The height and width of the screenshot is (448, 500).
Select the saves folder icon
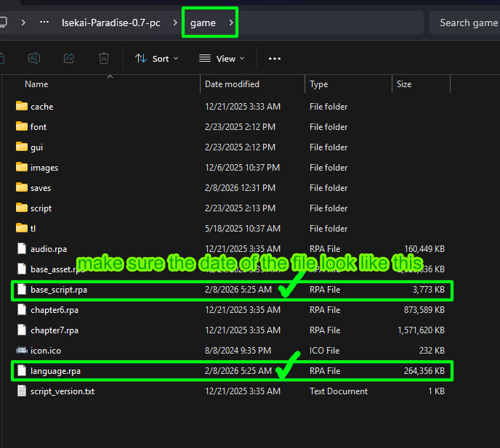[x=22, y=187]
